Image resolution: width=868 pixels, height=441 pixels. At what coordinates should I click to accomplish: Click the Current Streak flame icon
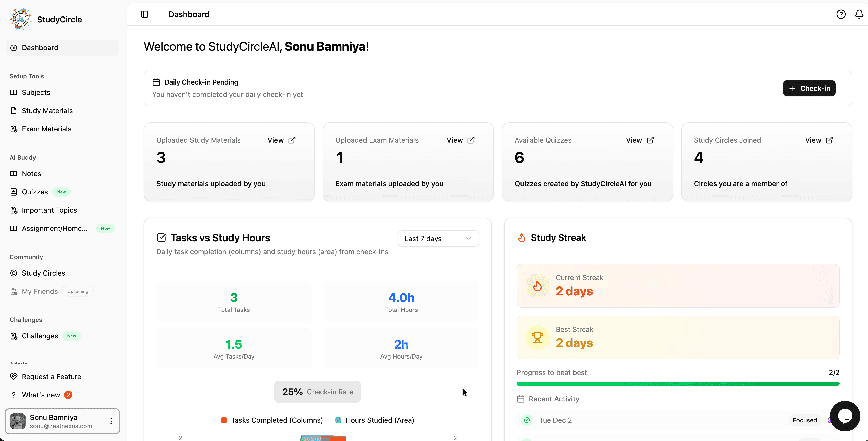(537, 286)
